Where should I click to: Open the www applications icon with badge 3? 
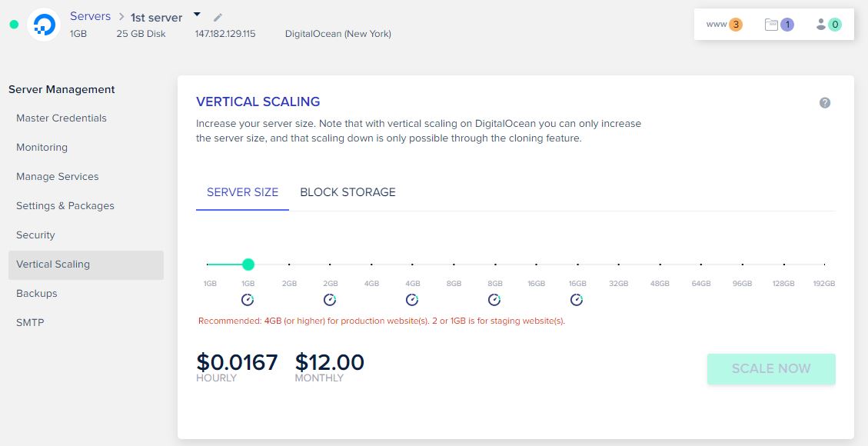tap(721, 24)
